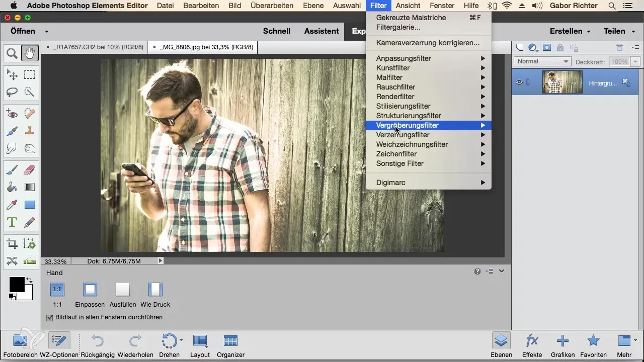Click the Hand options help question mark
Screen dimensions: 644x362
pos(477,271)
